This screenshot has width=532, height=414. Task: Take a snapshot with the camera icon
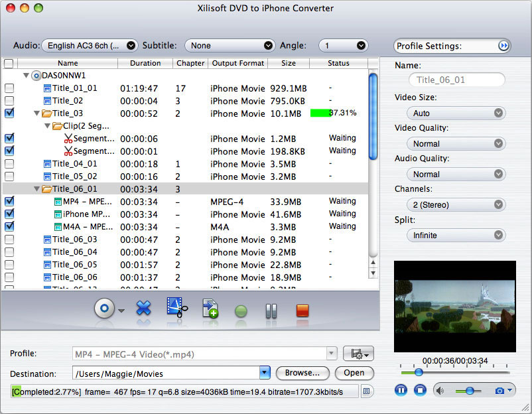pos(499,390)
